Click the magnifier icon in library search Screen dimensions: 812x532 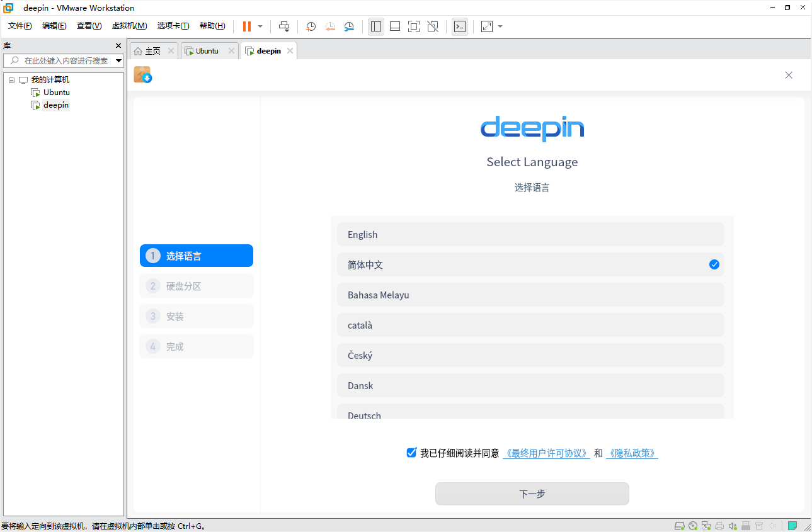click(x=14, y=60)
